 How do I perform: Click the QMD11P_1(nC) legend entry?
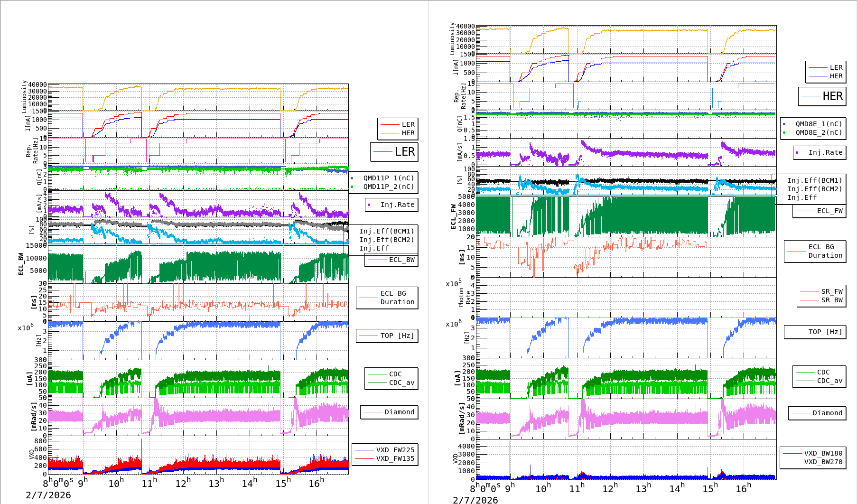tap(388, 178)
